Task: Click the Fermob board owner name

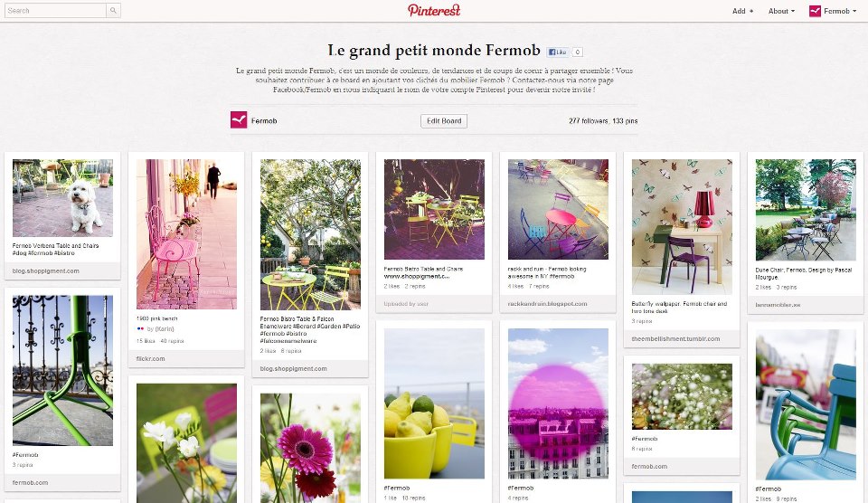Action: click(x=264, y=120)
